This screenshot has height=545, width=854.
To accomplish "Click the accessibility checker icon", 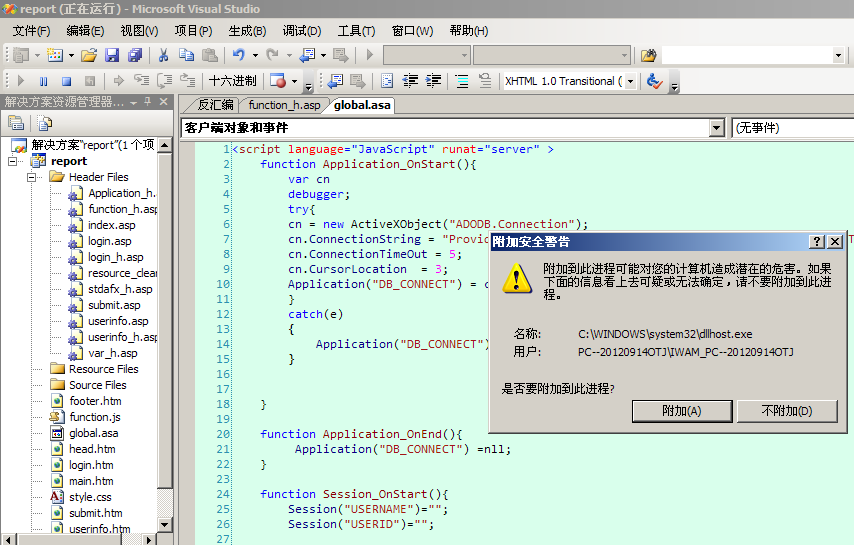I will click(x=655, y=81).
